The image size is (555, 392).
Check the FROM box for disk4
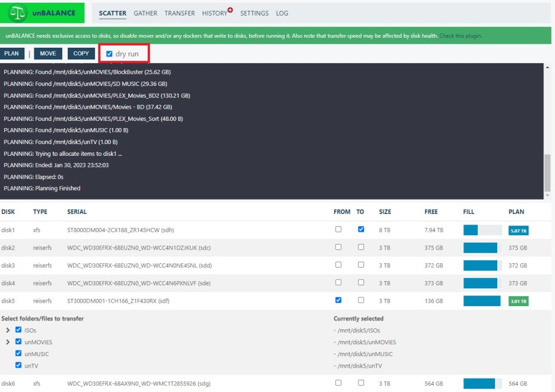pyautogui.click(x=339, y=282)
